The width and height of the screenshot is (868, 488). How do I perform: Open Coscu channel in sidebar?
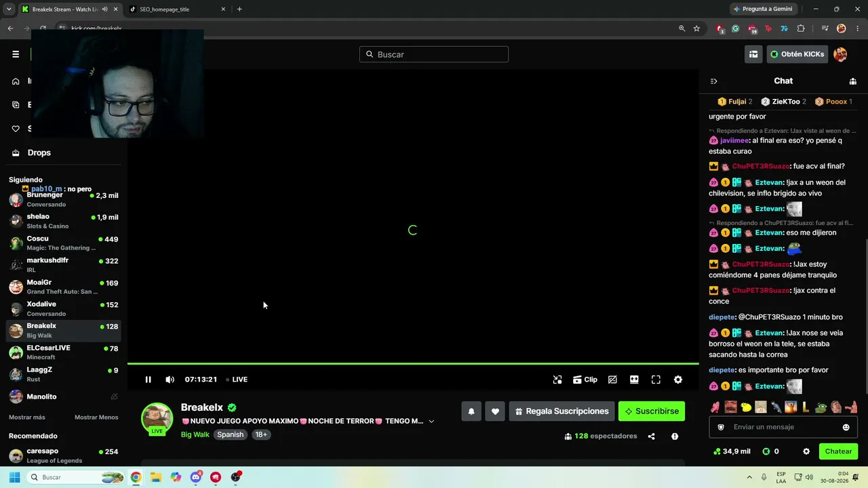click(x=64, y=243)
